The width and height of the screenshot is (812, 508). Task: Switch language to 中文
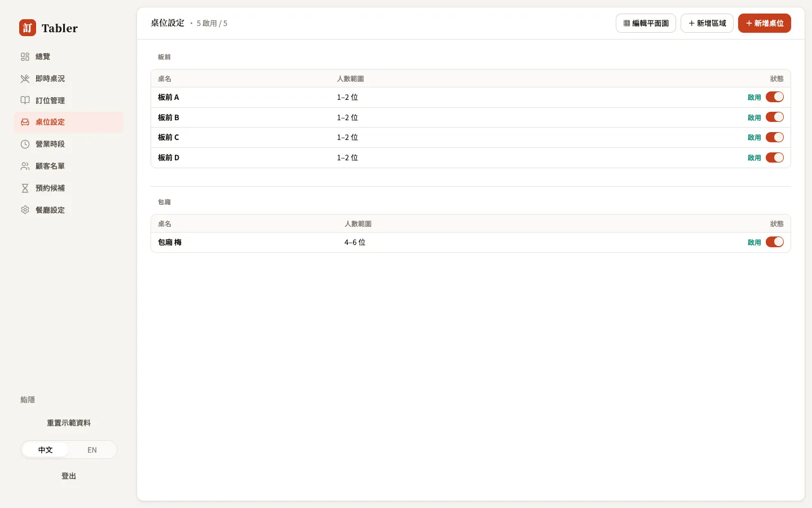click(46, 450)
